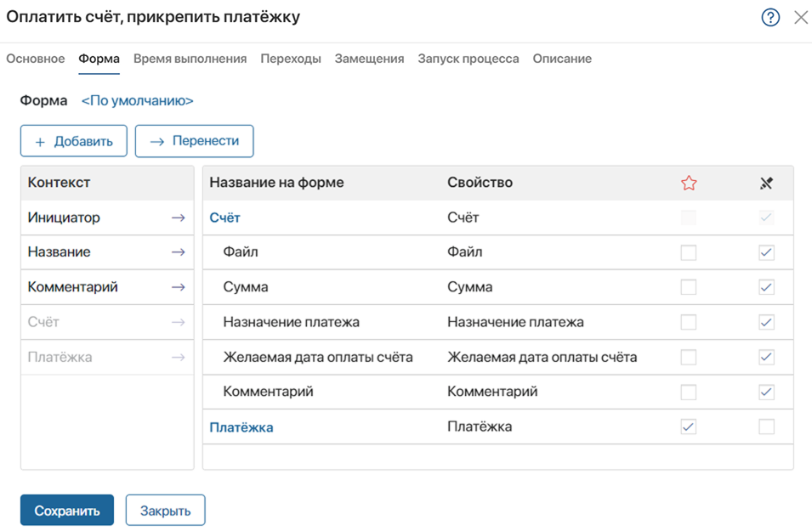Save changes with Сохранить button

[x=67, y=511]
